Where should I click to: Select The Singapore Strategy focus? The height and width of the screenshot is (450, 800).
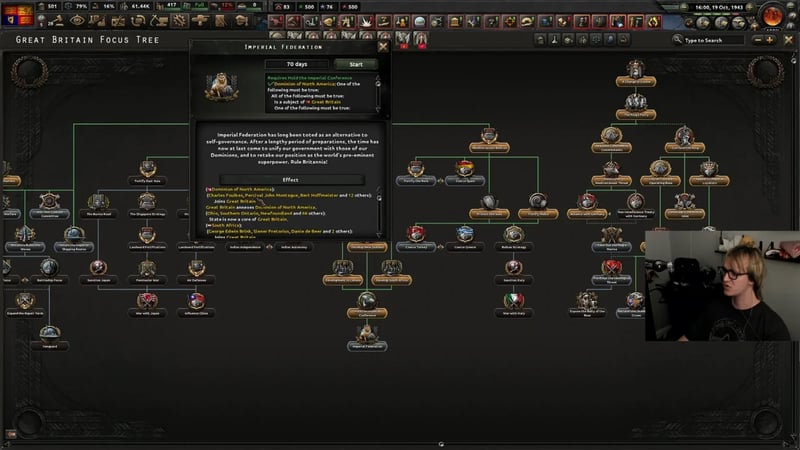[x=147, y=206]
